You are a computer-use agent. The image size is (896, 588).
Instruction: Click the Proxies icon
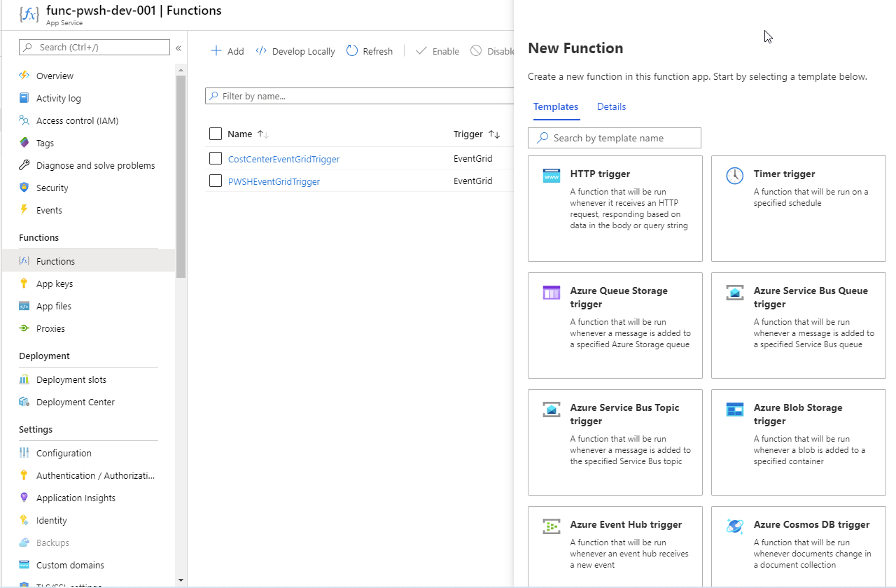24,328
